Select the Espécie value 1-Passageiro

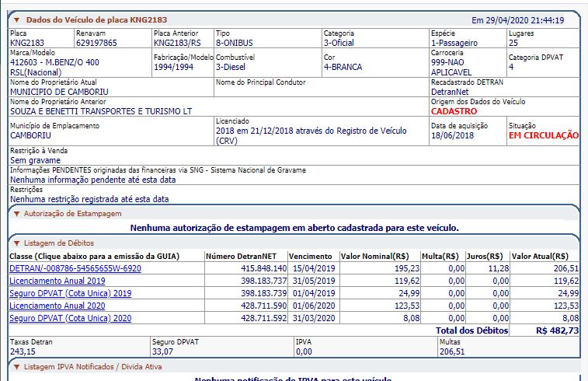pos(454,43)
